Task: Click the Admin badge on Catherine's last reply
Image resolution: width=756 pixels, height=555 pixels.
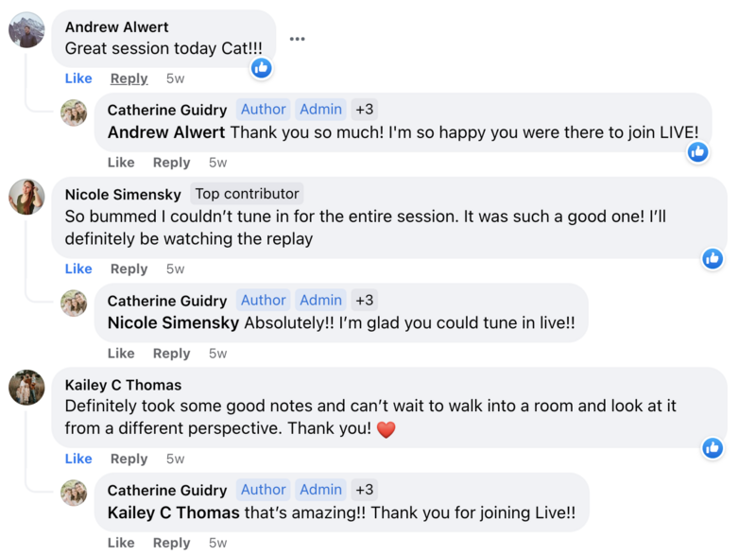Action: 320,490
